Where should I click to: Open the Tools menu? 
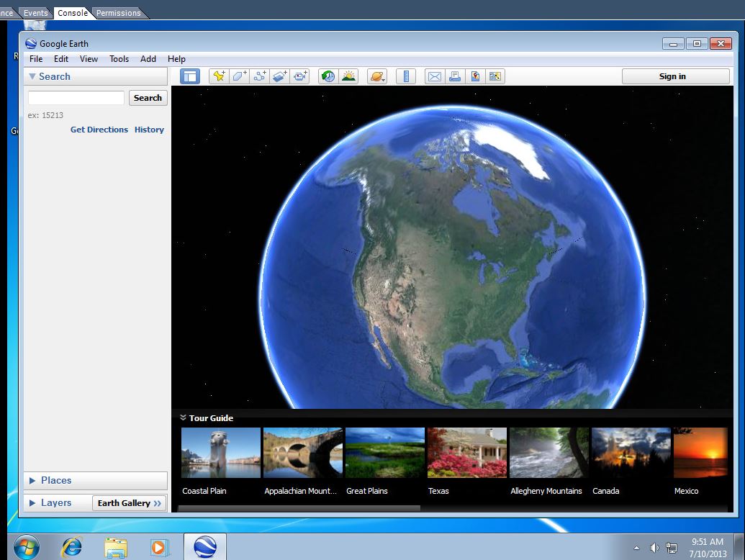click(119, 59)
